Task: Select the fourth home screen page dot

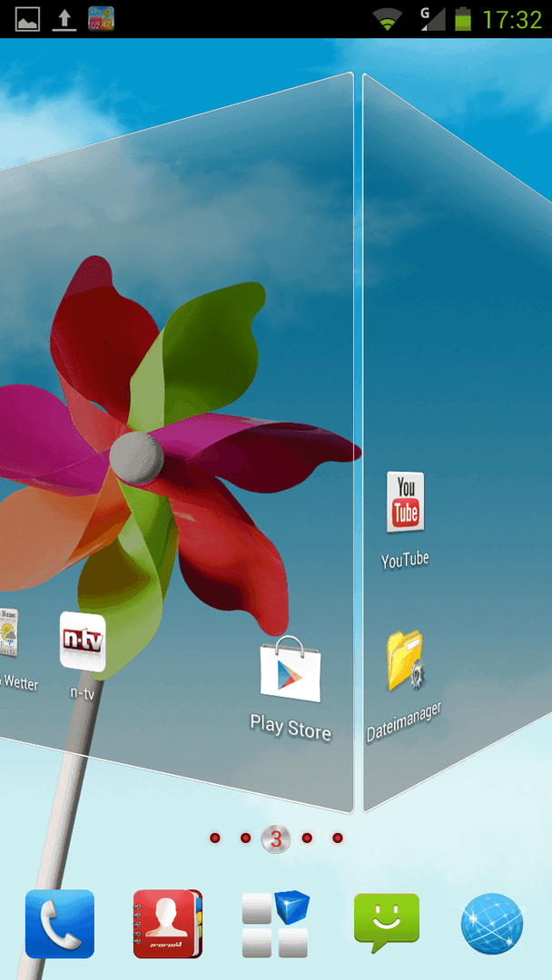Action: click(x=307, y=838)
